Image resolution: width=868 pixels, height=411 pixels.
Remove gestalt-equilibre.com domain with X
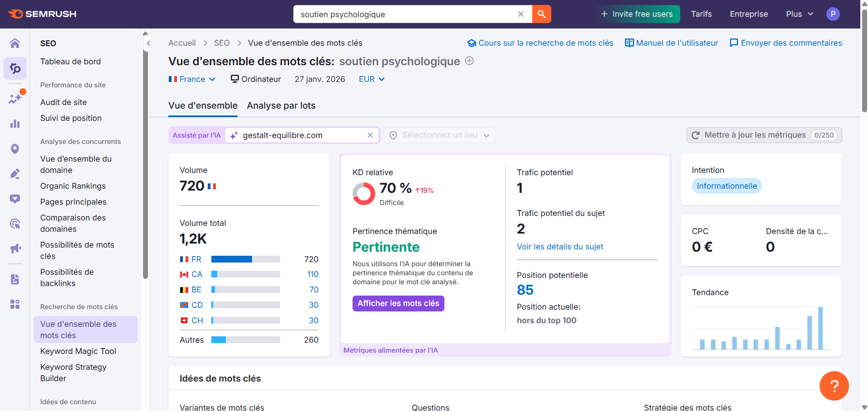coord(370,135)
